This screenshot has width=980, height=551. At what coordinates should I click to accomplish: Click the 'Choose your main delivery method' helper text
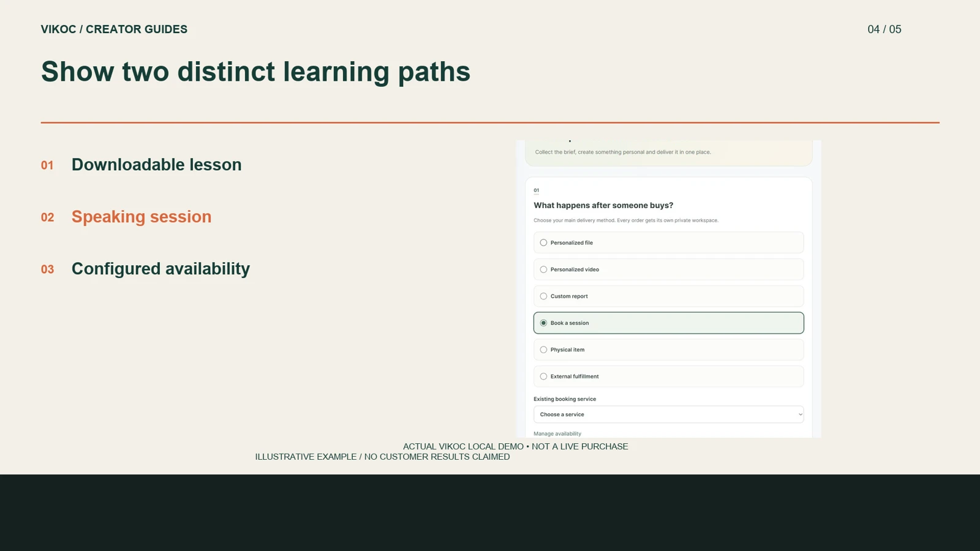tap(626, 220)
